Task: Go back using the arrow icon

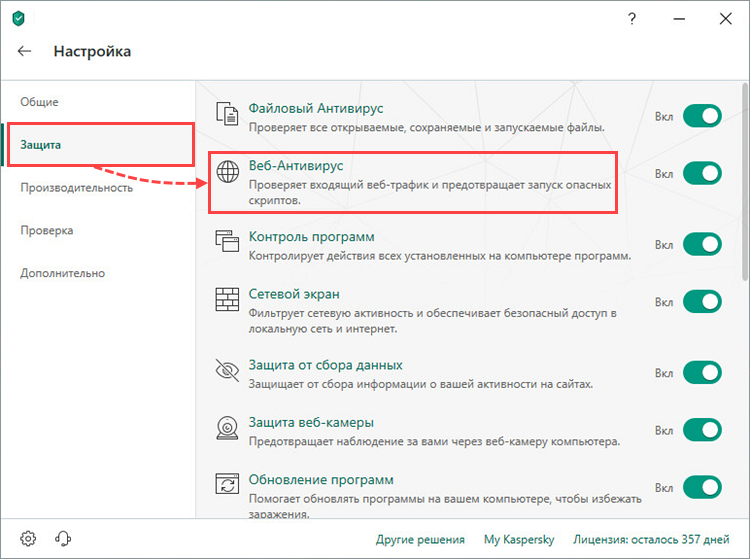Action: click(x=24, y=51)
